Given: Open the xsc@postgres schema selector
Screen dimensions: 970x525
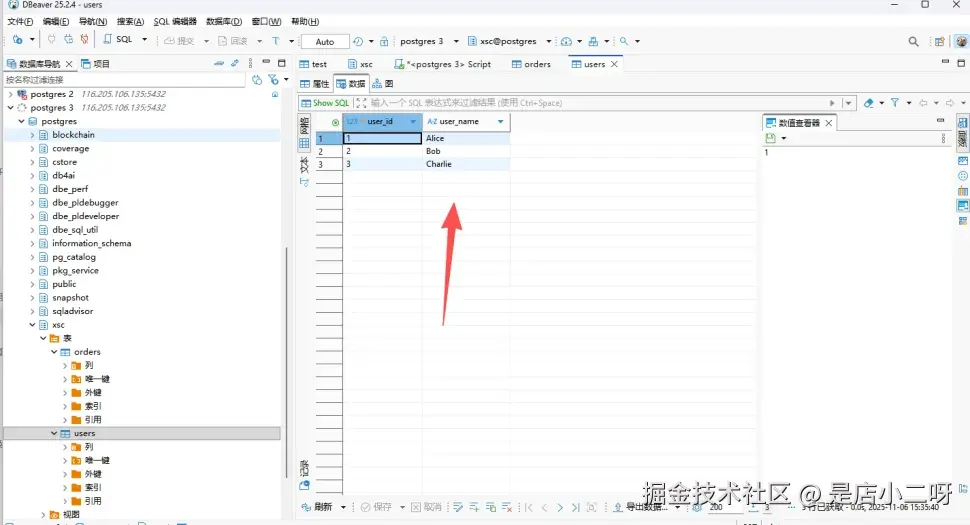Looking at the screenshot, I should [509, 41].
